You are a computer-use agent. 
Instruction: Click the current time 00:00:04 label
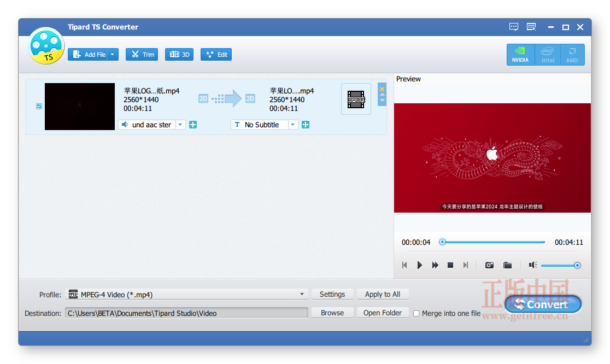[416, 242]
